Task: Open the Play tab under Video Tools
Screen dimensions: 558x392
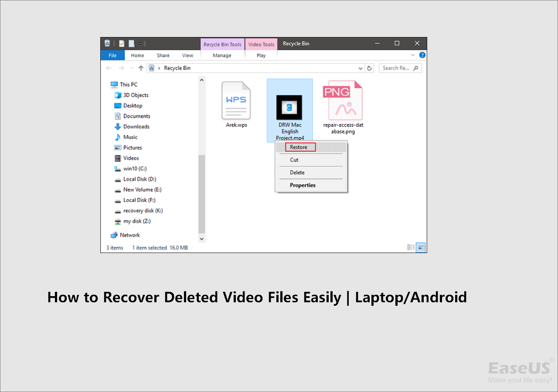Action: (x=261, y=55)
